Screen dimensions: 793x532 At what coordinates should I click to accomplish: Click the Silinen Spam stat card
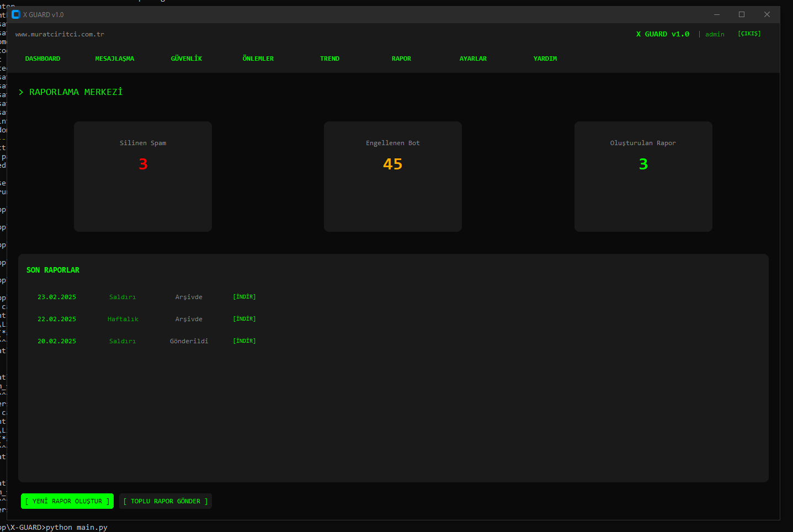143,177
